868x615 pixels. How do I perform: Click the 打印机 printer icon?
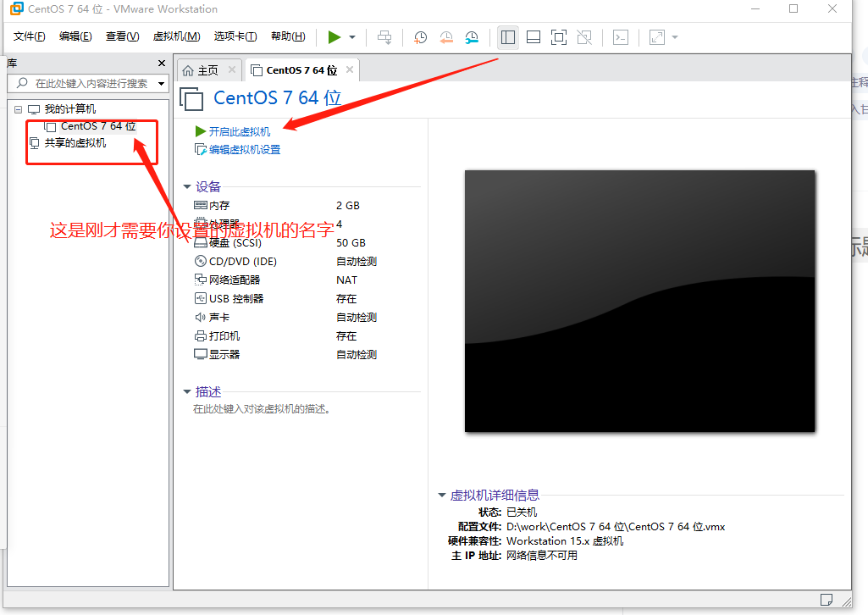click(201, 336)
